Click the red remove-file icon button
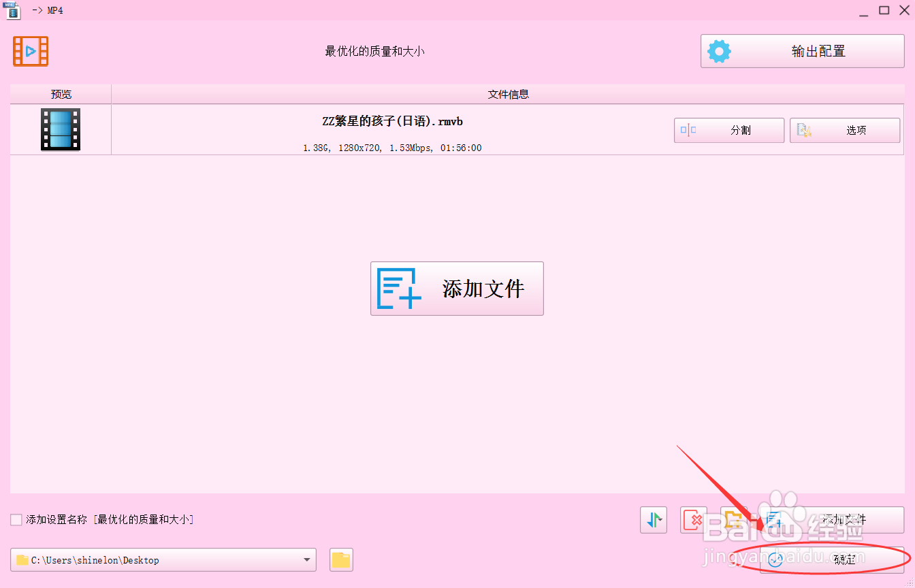This screenshot has width=915, height=588. tap(694, 520)
